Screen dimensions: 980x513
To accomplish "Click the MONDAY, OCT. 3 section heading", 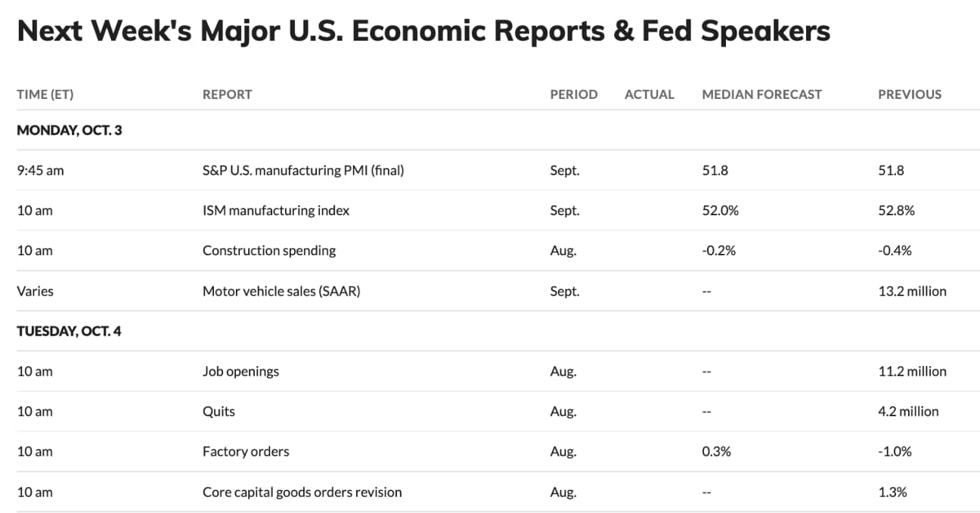I will pos(69,130).
